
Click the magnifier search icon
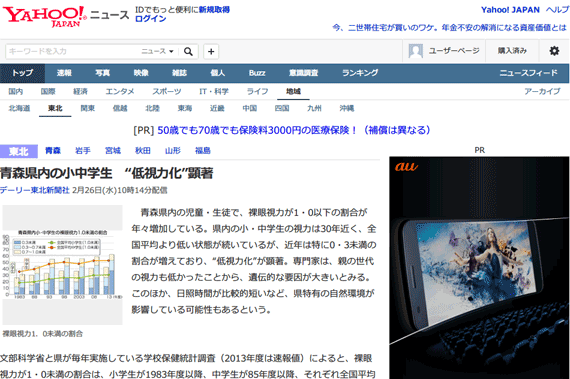click(188, 51)
